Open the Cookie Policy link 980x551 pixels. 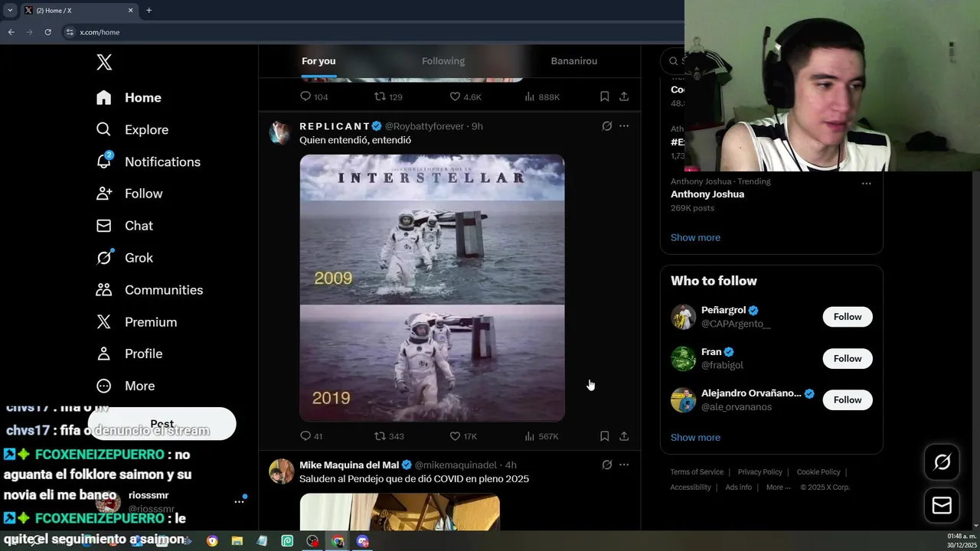click(818, 472)
